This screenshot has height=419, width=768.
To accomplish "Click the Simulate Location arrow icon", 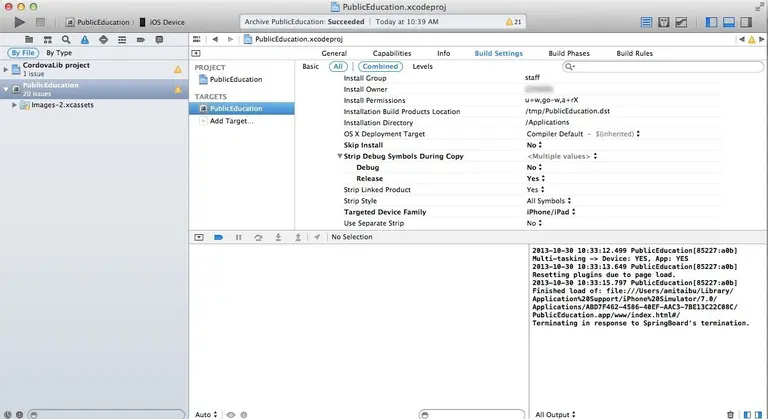I will coord(317,237).
